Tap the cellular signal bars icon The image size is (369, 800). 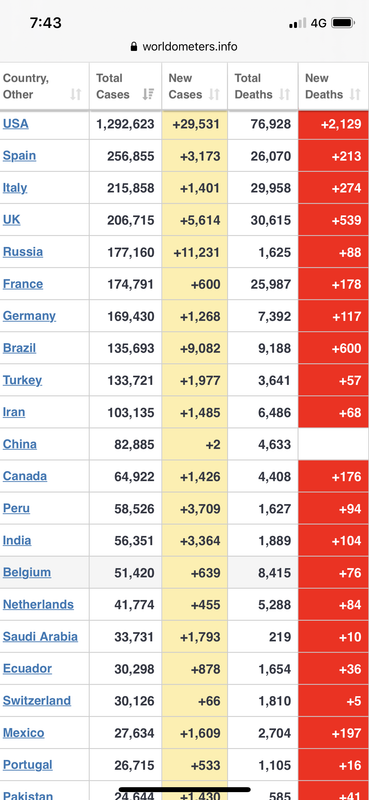(298, 23)
